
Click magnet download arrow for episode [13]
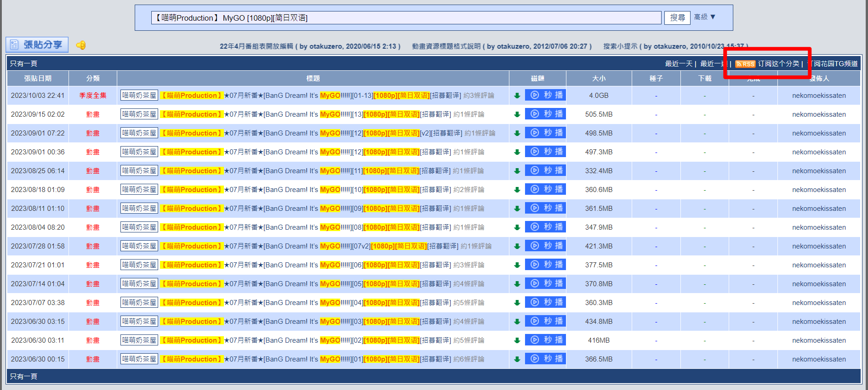pos(517,114)
